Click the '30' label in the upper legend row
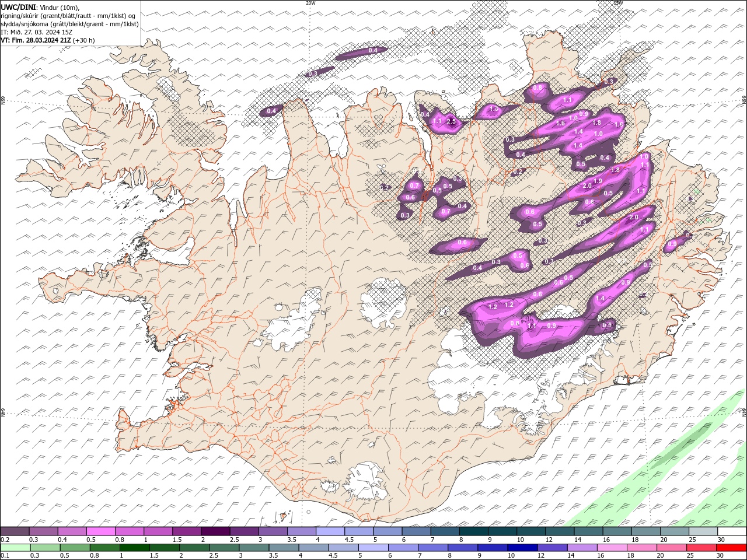Image resolution: width=747 pixels, height=560 pixels. coord(721,540)
